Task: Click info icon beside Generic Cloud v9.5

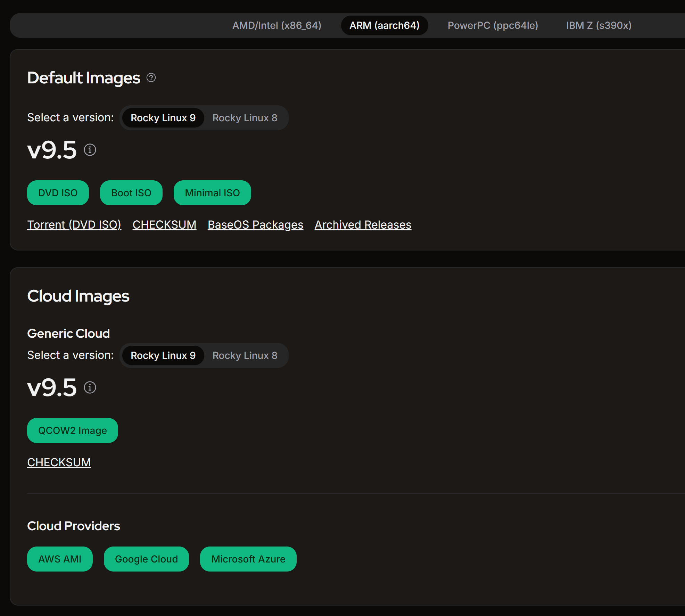Action: coord(90,388)
